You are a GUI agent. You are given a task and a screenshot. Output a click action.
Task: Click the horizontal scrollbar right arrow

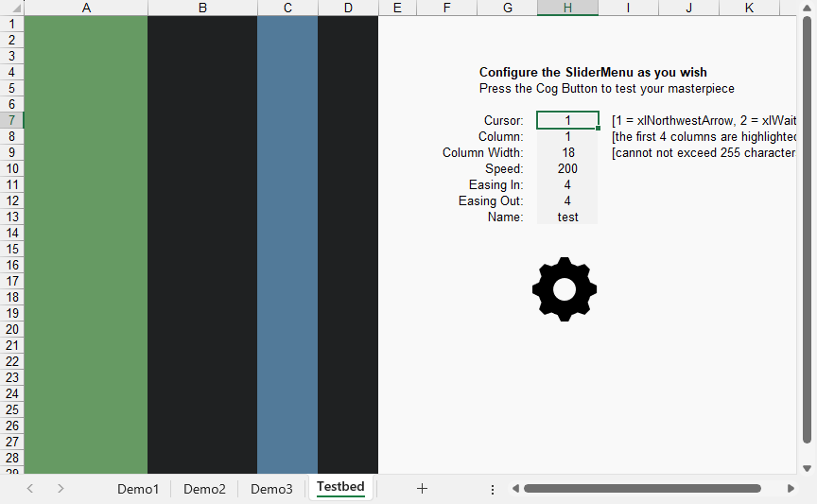[x=791, y=489]
